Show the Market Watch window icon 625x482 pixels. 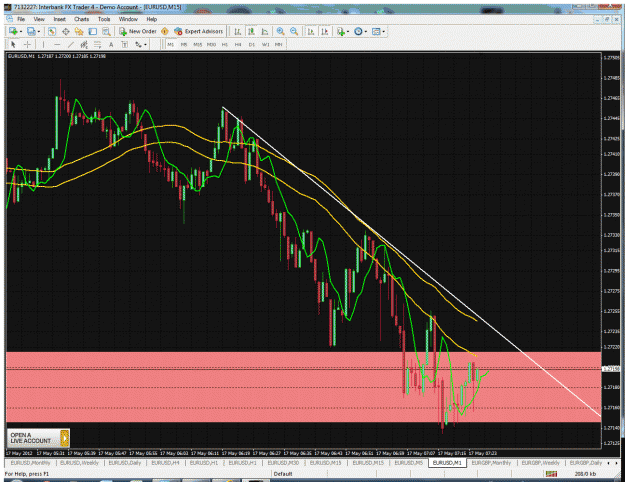pos(52,31)
